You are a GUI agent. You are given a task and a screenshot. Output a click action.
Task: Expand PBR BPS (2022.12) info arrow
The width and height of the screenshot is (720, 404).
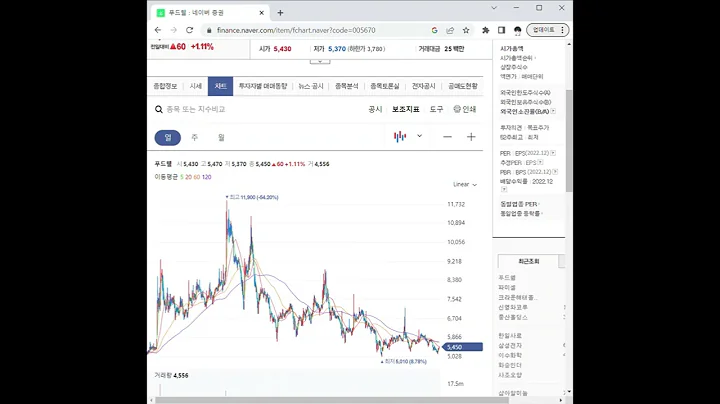tap(555, 172)
